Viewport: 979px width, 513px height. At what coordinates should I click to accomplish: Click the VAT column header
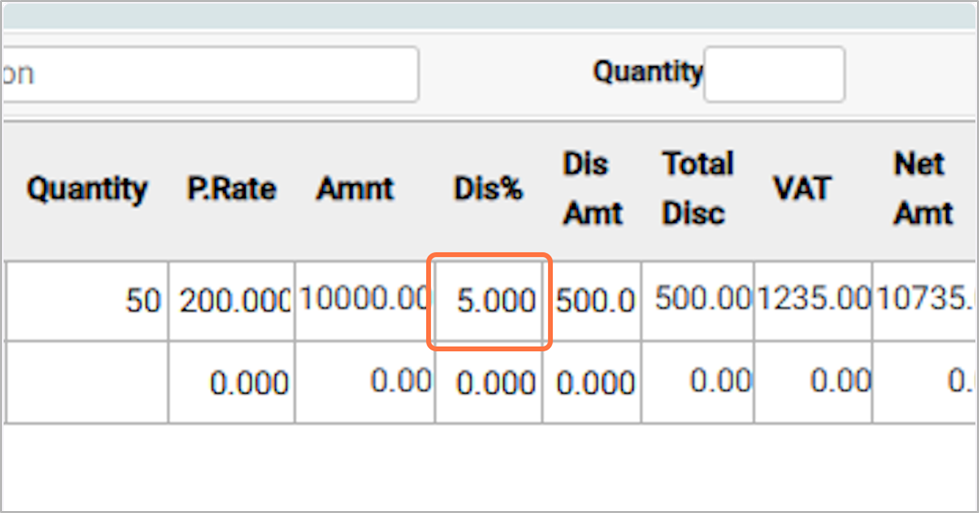pos(803,189)
